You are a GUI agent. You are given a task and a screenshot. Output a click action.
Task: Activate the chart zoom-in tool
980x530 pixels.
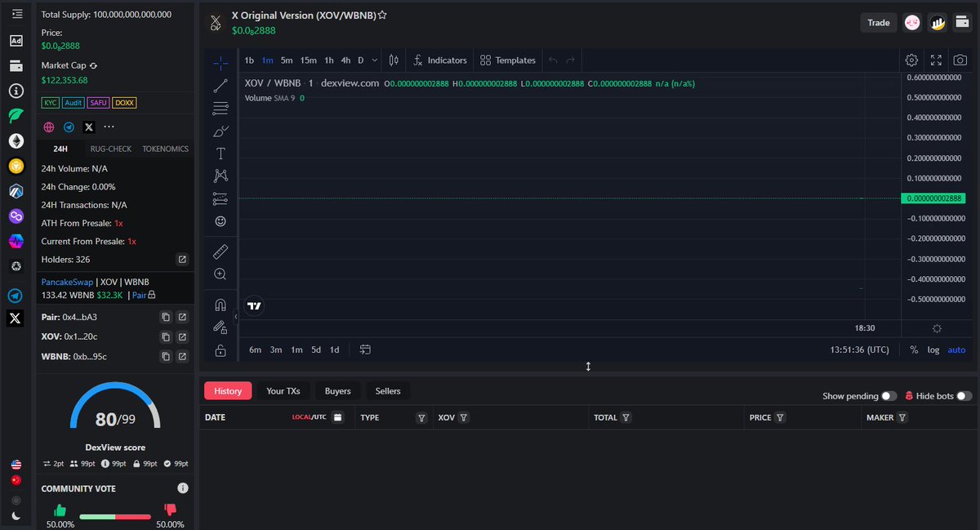point(220,274)
